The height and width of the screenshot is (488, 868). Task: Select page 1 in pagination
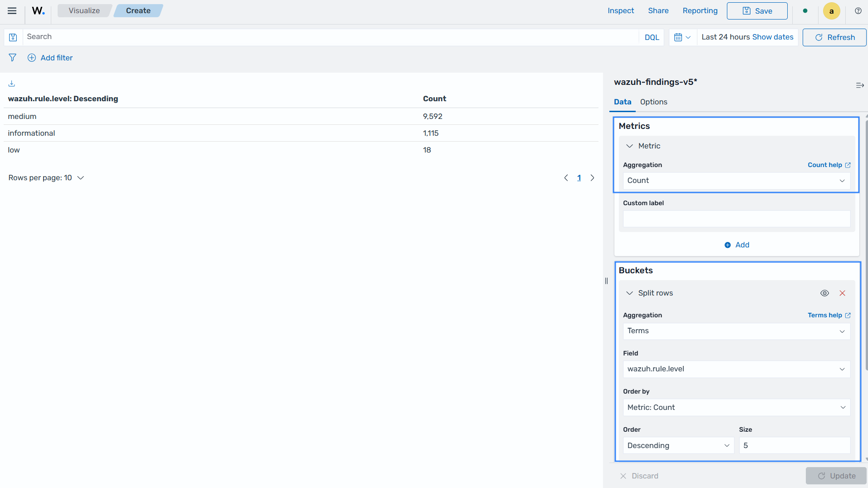[x=579, y=178]
